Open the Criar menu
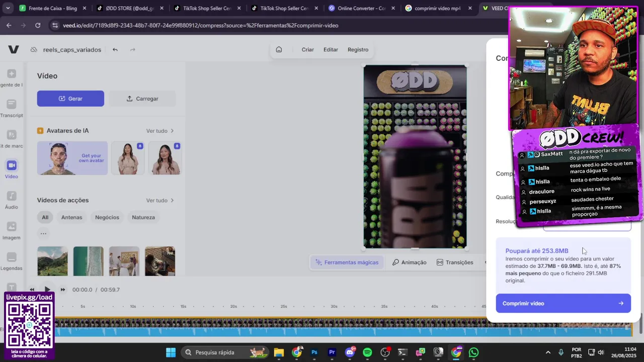This screenshot has height=362, width=644. [x=308, y=49]
